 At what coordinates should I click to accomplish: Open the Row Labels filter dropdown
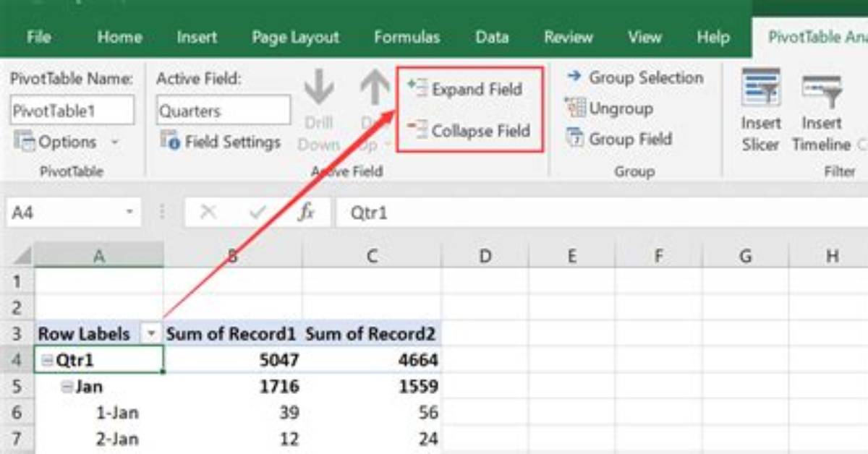151,334
